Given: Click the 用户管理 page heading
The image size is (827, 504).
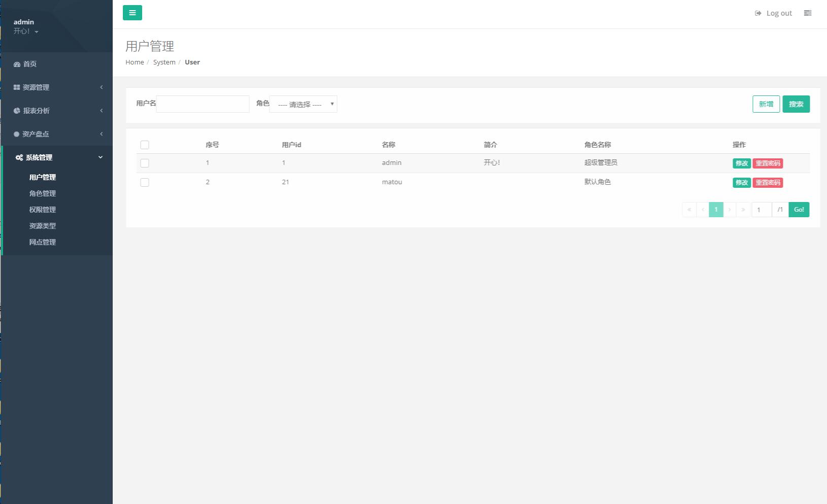Looking at the screenshot, I should tap(150, 46).
